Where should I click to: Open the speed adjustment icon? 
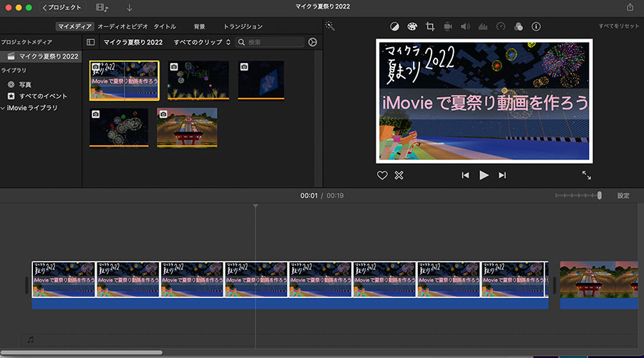coord(501,26)
